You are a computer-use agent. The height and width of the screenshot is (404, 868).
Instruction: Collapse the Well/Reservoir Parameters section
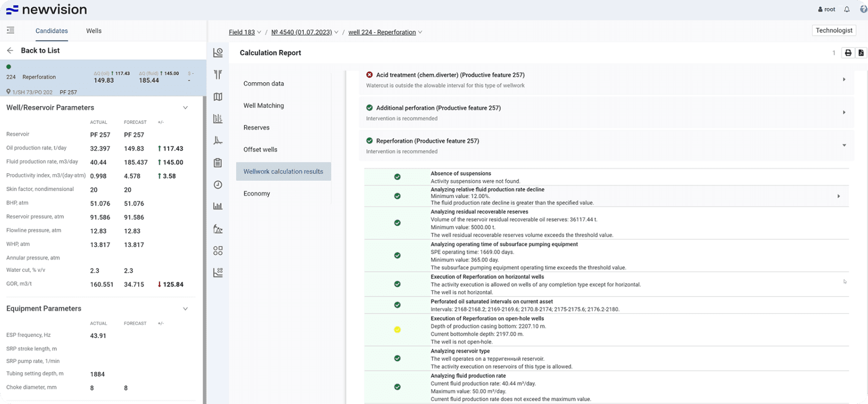coord(185,108)
